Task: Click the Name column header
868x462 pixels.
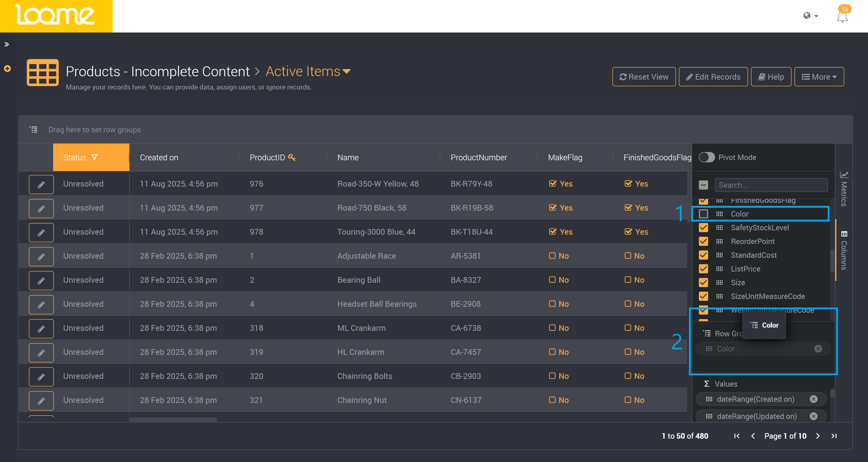Action: pos(348,157)
